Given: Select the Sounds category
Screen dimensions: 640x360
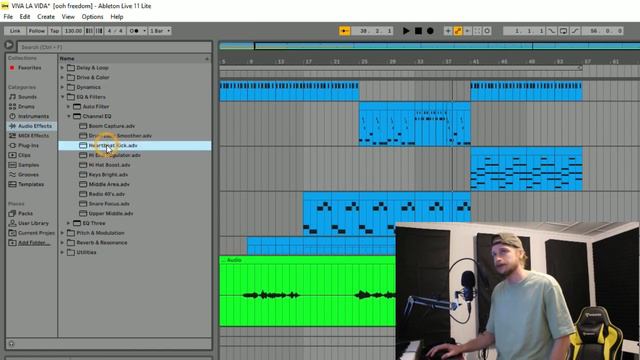Looking at the screenshot, I should click(x=27, y=97).
